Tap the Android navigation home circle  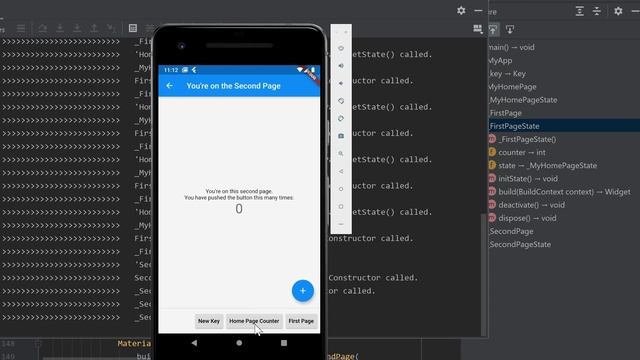pyautogui.click(x=239, y=343)
